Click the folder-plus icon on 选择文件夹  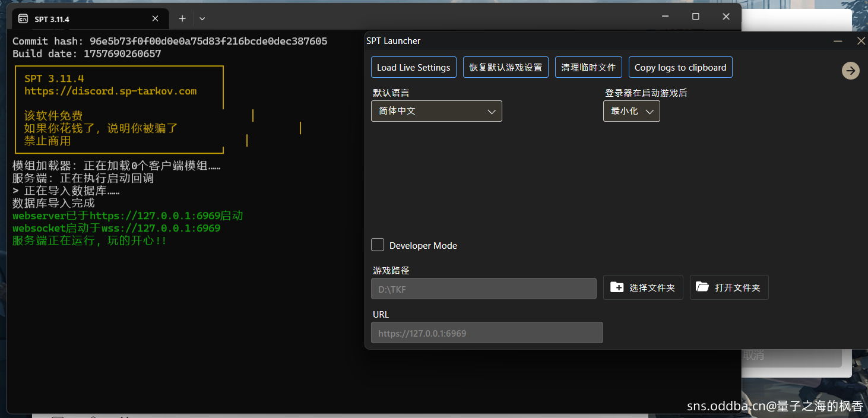617,287
